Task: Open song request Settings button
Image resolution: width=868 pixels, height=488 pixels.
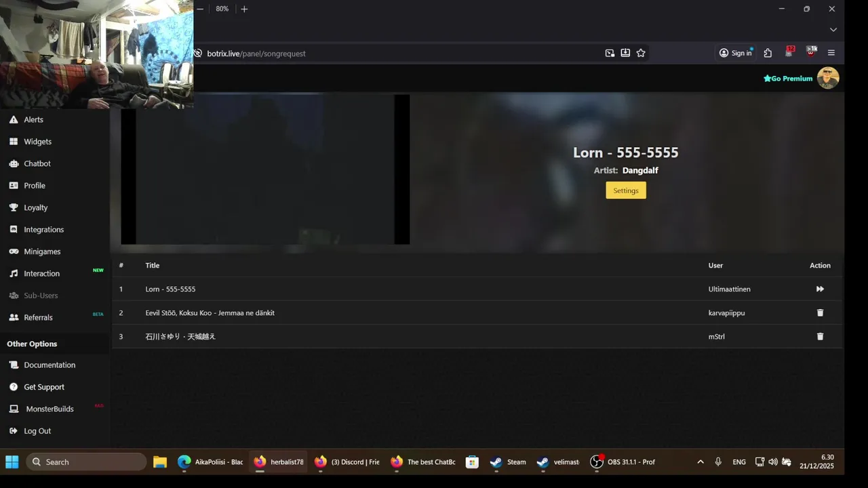Action: [x=626, y=190]
